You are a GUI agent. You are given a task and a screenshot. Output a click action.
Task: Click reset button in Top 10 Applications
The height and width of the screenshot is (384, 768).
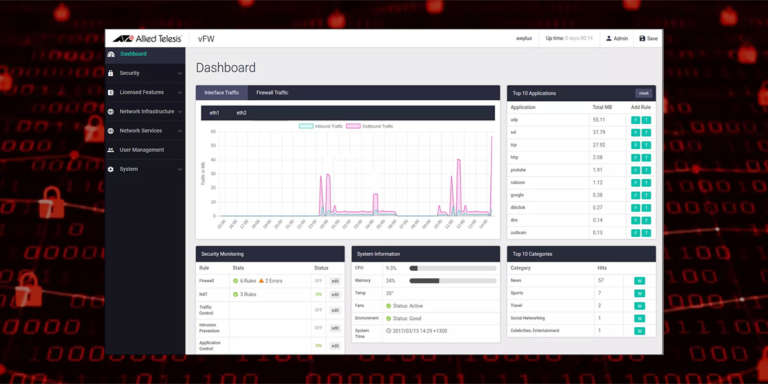click(644, 93)
